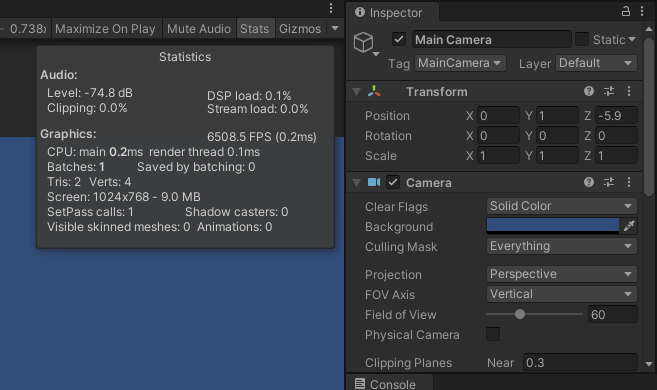Click the Statistics panel title

pyautogui.click(x=185, y=57)
